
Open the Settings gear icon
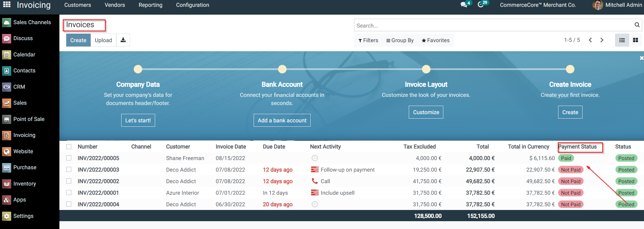[6, 216]
